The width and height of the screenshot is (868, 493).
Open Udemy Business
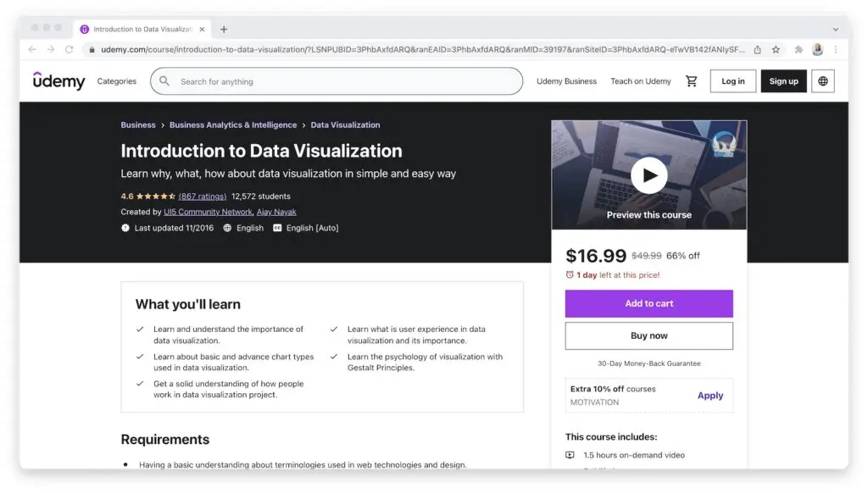(x=566, y=81)
